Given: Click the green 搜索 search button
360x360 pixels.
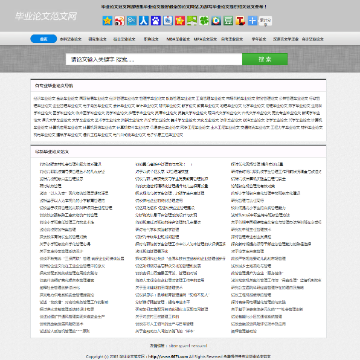Looking at the screenshot, I should pyautogui.click(x=265, y=59).
